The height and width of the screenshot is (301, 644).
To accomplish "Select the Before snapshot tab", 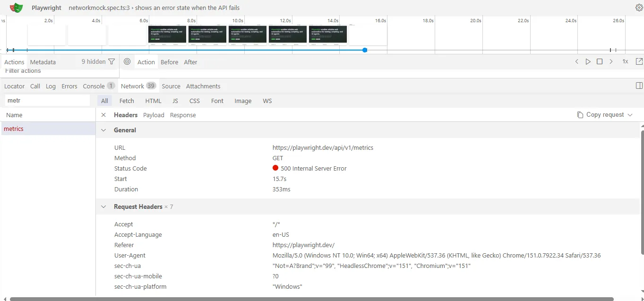I will 169,62.
